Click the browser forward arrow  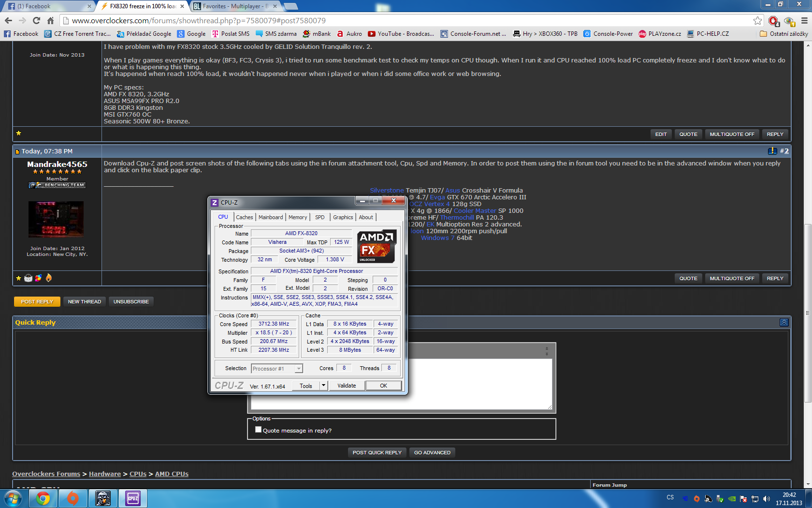(x=22, y=20)
